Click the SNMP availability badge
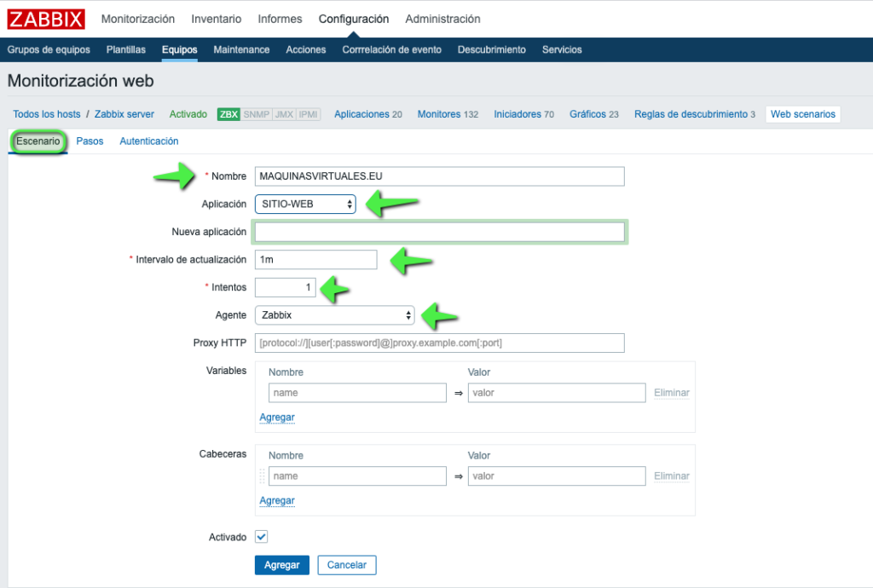Image resolution: width=873 pixels, height=588 pixels. coord(256,114)
